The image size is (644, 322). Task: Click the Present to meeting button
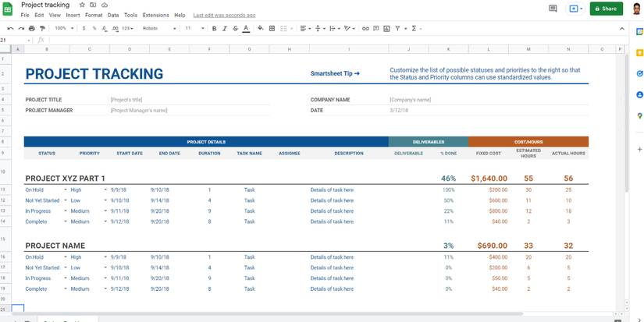575,9
